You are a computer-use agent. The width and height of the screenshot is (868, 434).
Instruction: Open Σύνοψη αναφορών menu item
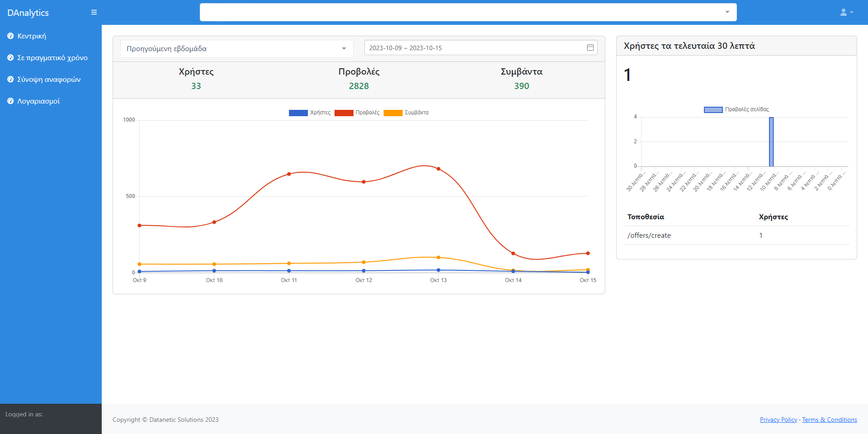click(49, 80)
